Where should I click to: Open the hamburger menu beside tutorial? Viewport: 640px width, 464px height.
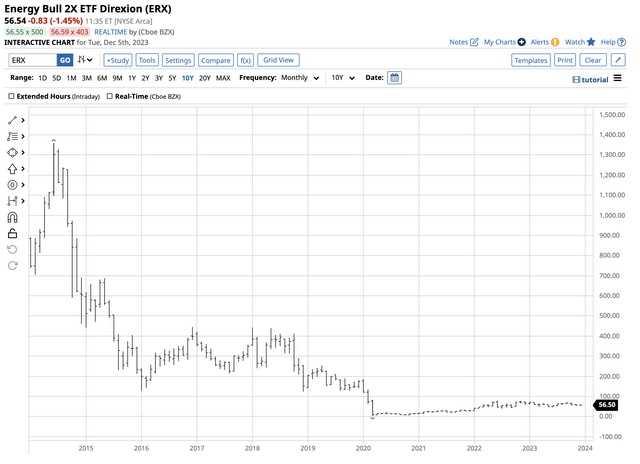pos(618,78)
